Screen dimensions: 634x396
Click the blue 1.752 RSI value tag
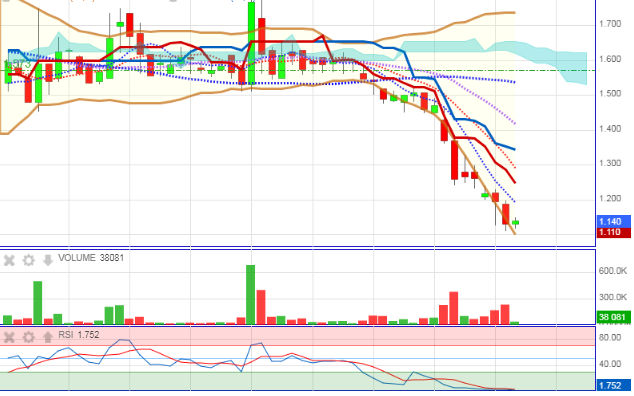[613, 385]
